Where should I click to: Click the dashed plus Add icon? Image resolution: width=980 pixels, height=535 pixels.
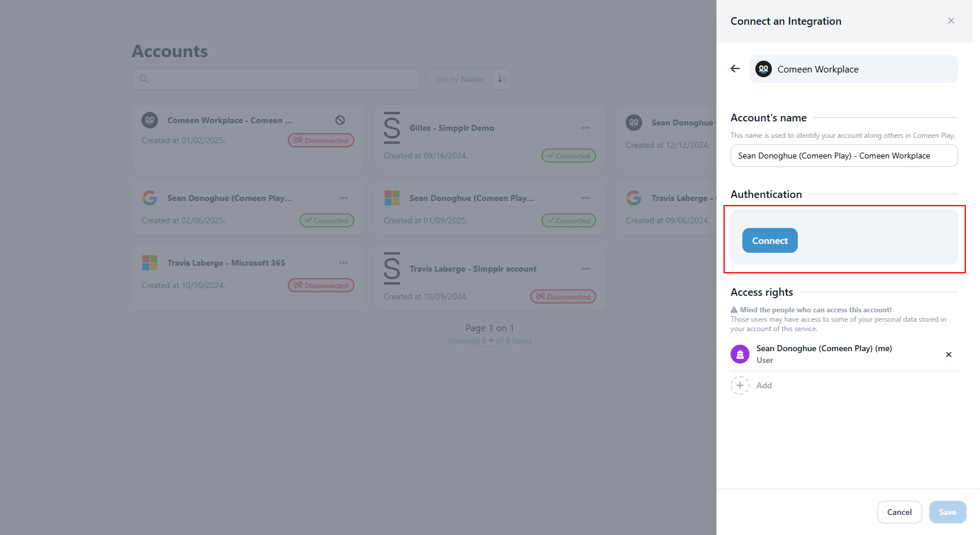740,385
